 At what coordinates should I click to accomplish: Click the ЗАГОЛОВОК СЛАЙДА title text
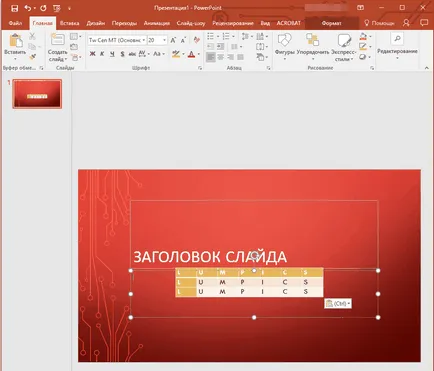210,257
